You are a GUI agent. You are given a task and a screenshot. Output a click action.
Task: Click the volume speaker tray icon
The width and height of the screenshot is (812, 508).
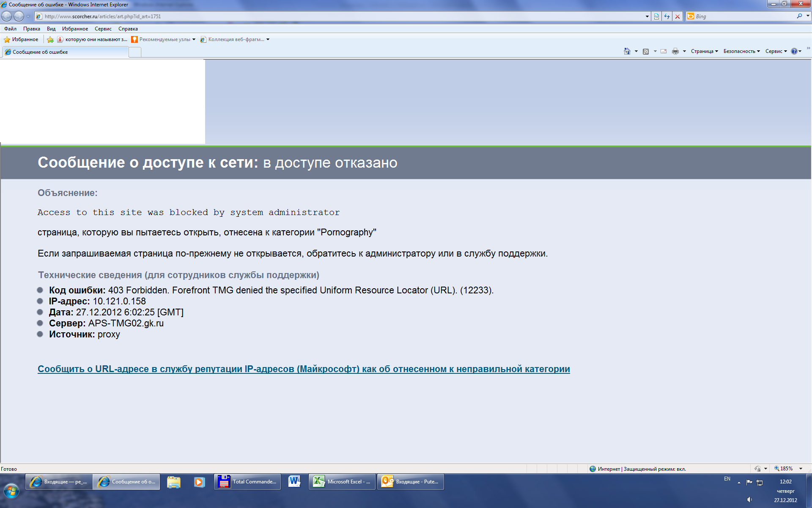(749, 500)
